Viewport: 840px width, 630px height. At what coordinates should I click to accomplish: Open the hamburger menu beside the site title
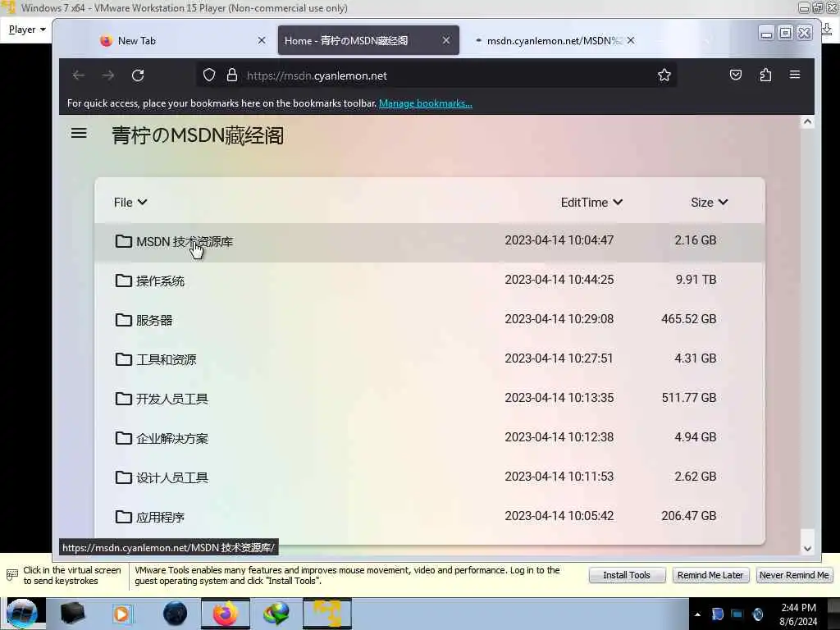[79, 133]
